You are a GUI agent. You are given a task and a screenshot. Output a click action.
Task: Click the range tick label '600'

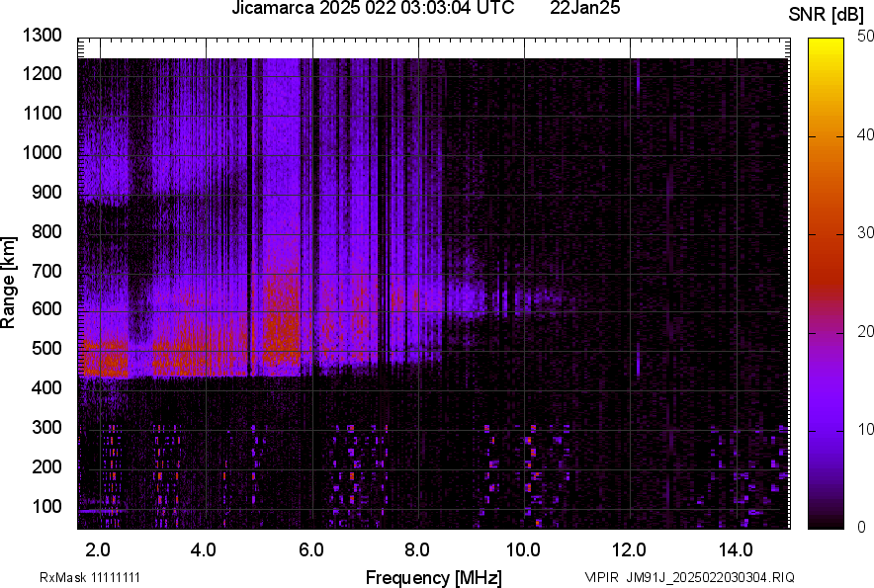pyautogui.click(x=46, y=308)
